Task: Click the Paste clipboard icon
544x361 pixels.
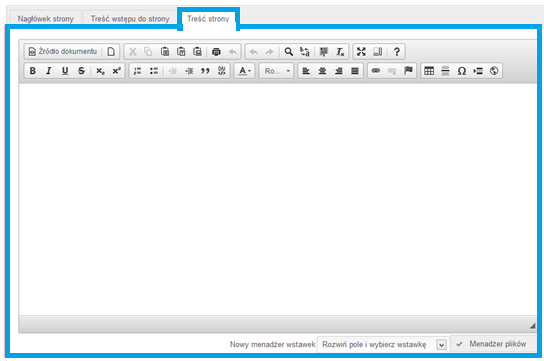Action: click(165, 52)
